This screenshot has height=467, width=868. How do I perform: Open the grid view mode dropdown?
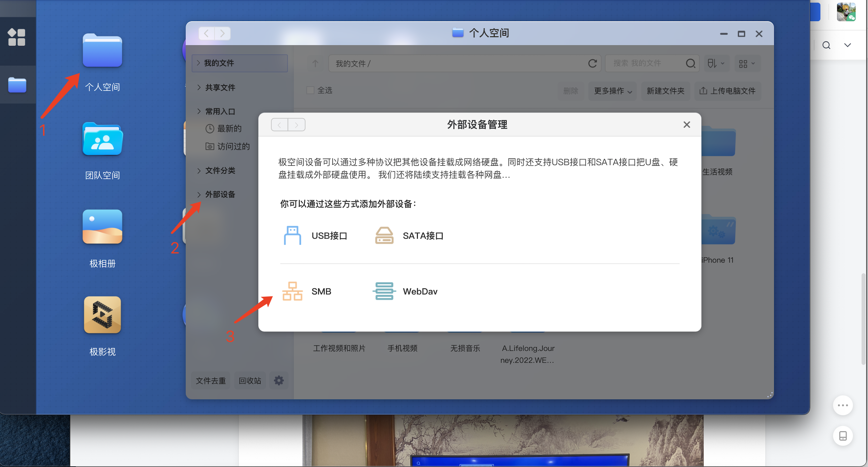[747, 63]
